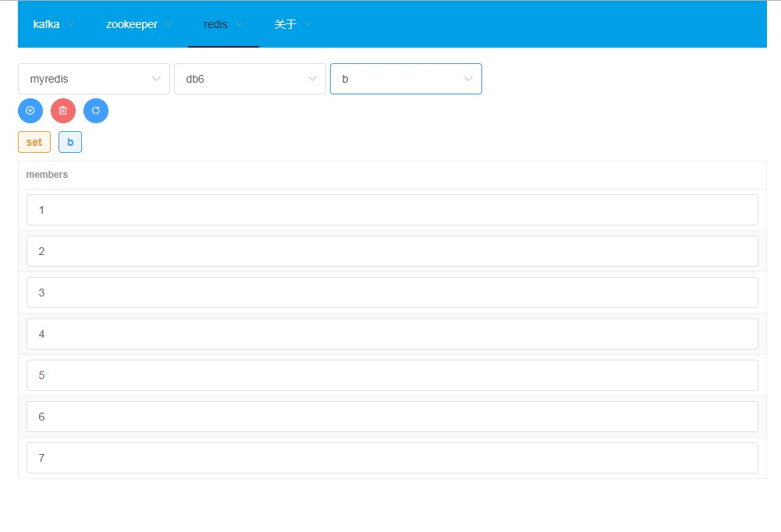The height and width of the screenshot is (532, 781).
Task: Focus the member field containing 2
Action: (392, 251)
